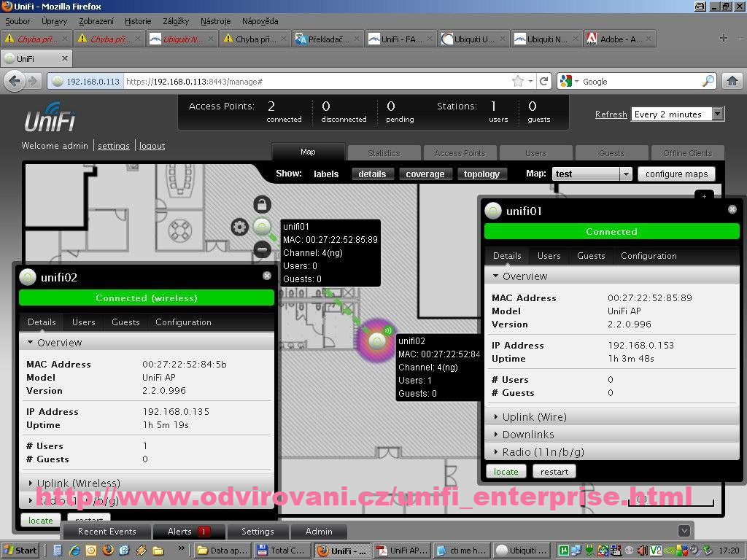
Task: Toggle the details display on map
Action: tap(372, 174)
